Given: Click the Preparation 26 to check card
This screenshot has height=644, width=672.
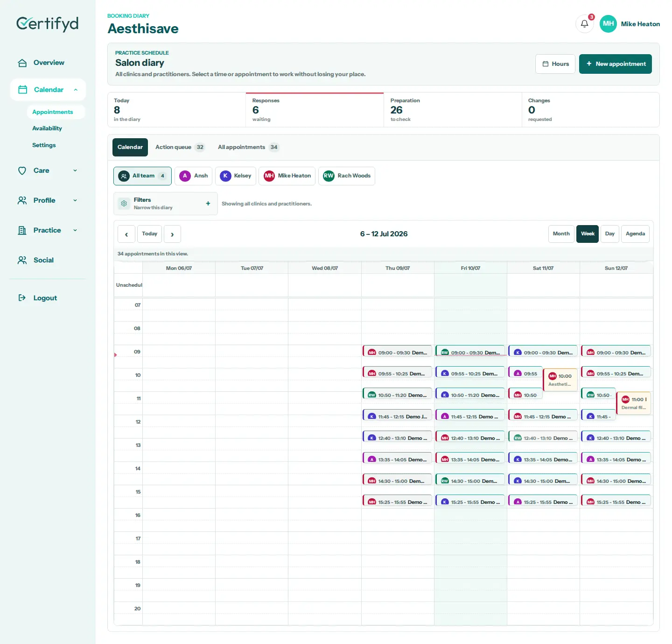Looking at the screenshot, I should pos(453,110).
